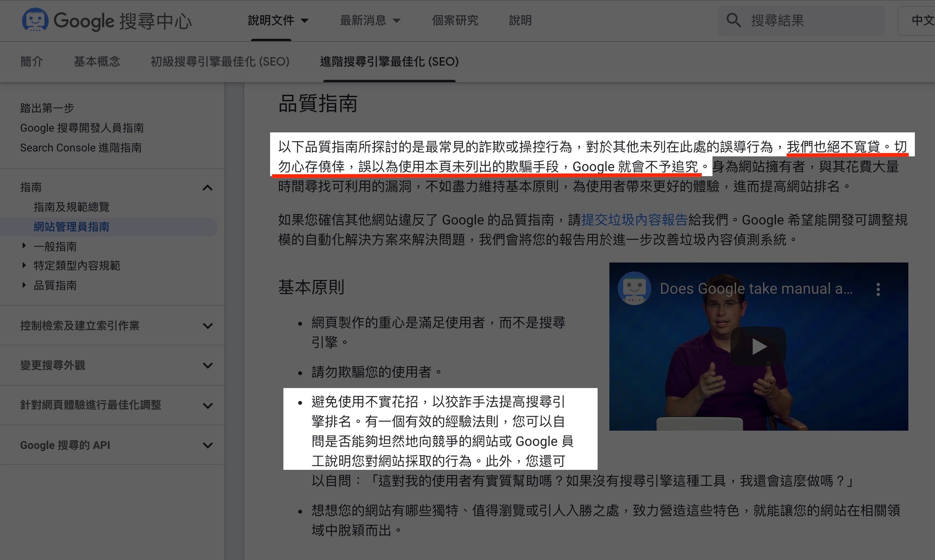The image size is (935, 560).
Task: Play the YouTube video
Action: pos(758,346)
